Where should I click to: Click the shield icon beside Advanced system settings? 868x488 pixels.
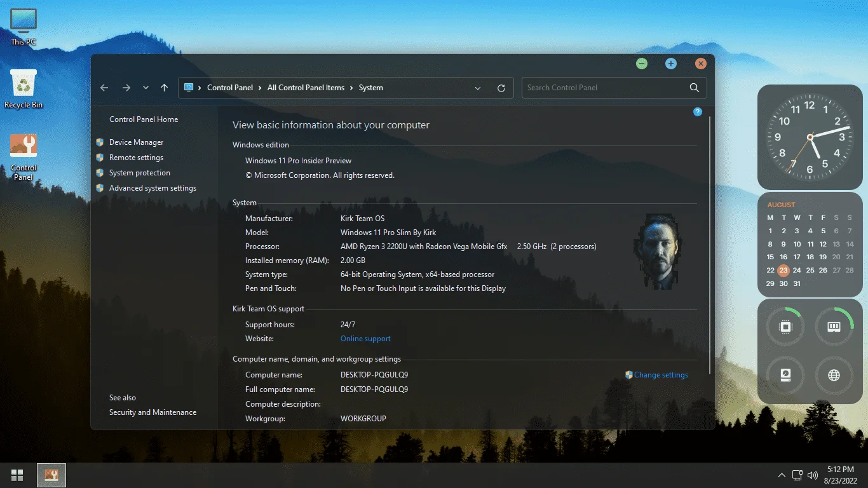(100, 188)
